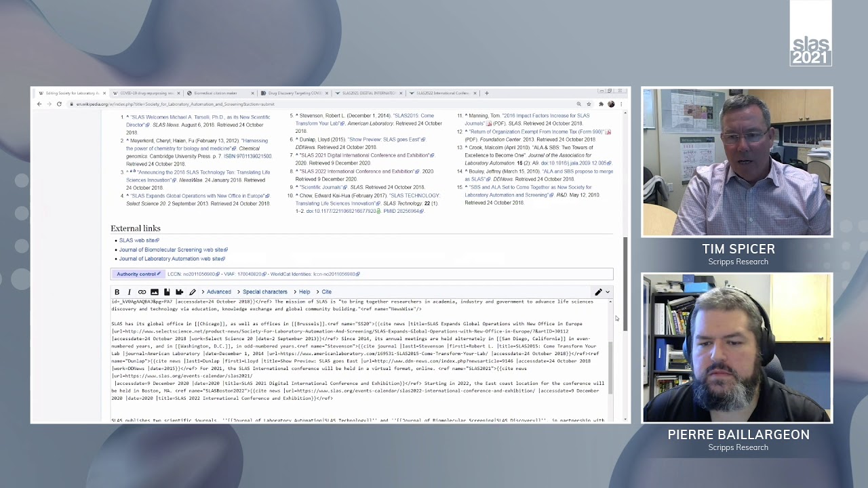Image resolution: width=868 pixels, height=488 pixels.
Task: Bookmark this page with the star icon
Action: coord(589,104)
